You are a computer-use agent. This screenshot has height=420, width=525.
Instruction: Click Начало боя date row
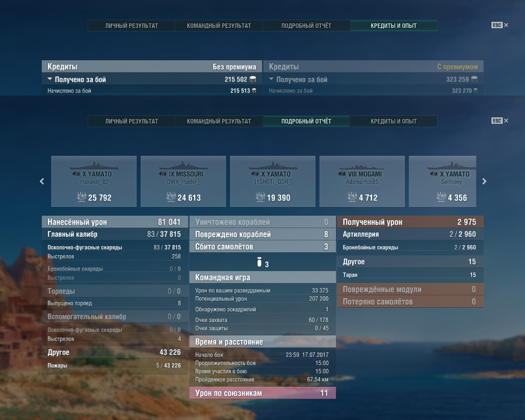[x=262, y=355]
